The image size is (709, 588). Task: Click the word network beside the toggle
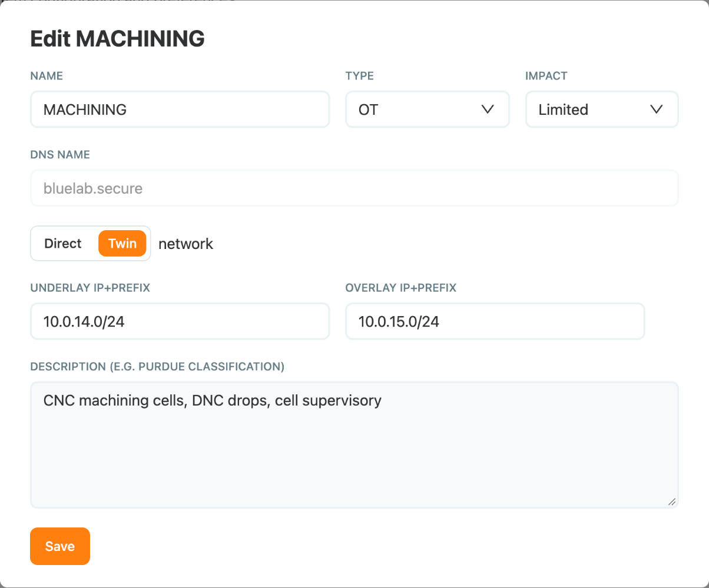click(186, 244)
